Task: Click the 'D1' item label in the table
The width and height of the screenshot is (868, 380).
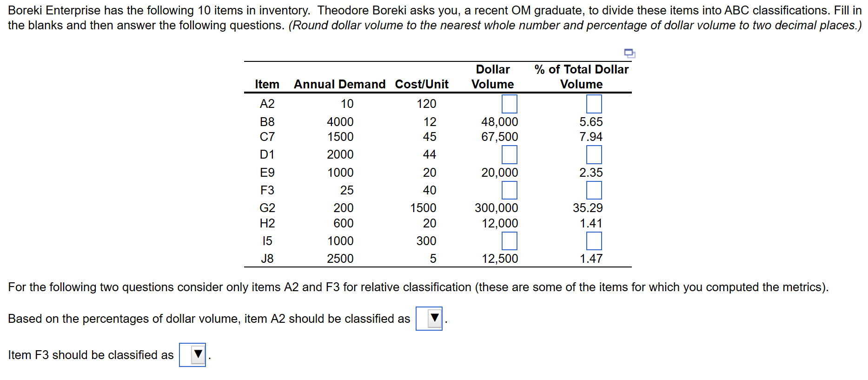Action: click(x=267, y=154)
